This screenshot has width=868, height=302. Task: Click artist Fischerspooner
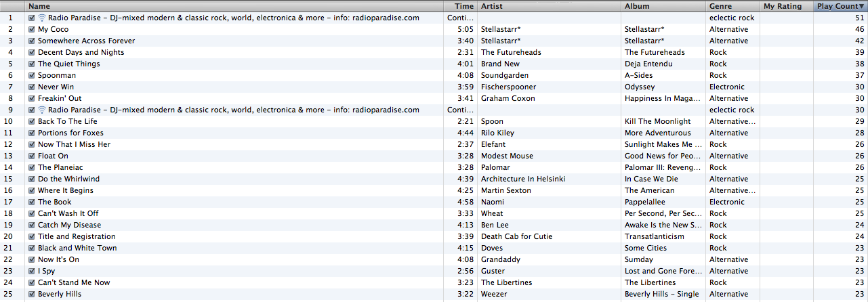tap(508, 87)
